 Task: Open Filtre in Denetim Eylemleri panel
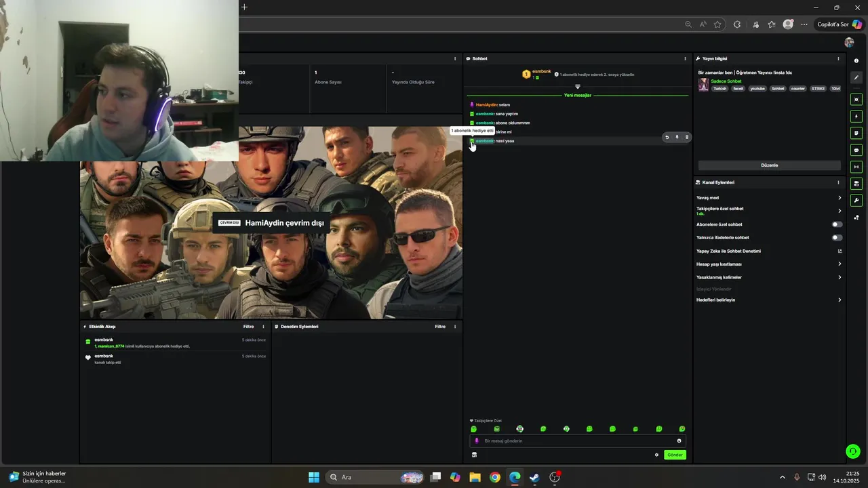pos(440,327)
